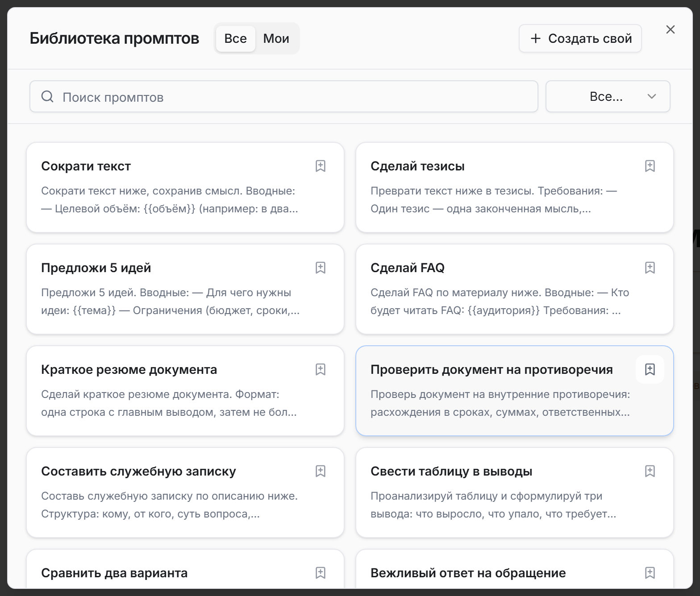700x596 pixels.
Task: Open the "Все..." category dropdown
Action: (608, 96)
